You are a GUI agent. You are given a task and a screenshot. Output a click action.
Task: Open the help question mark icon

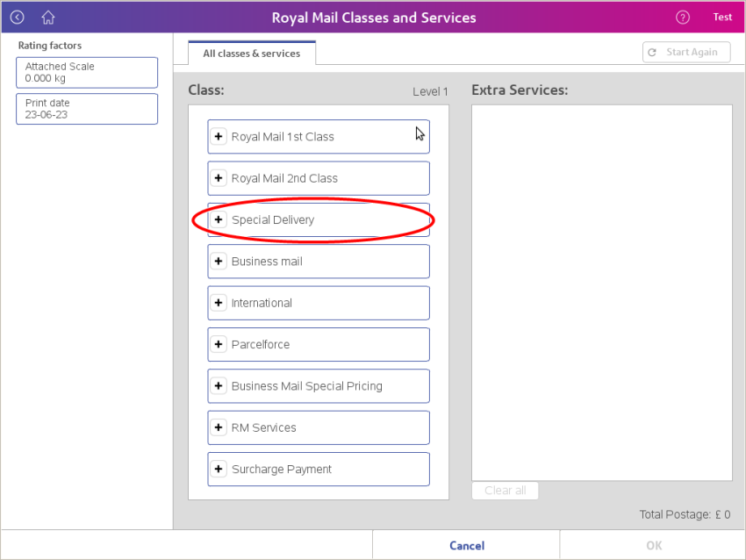683,18
